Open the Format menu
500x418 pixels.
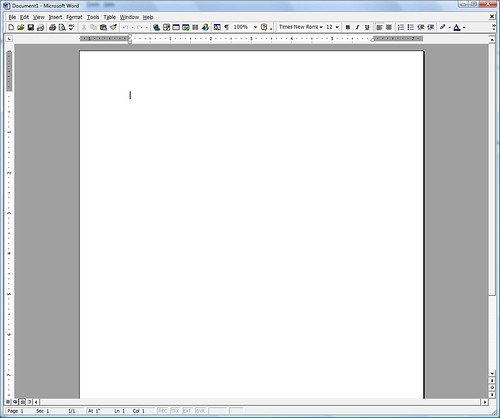[74, 17]
